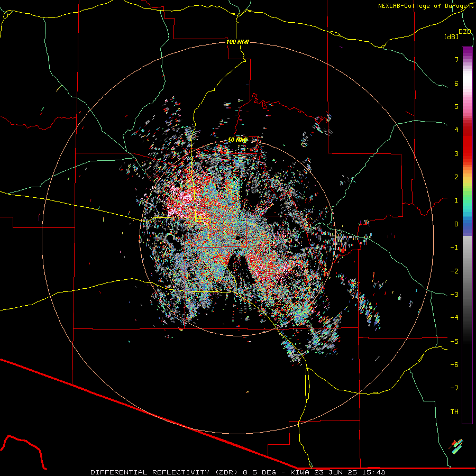Click the black radar site dot at center
This screenshot has width=476, height=476.
click(238, 237)
